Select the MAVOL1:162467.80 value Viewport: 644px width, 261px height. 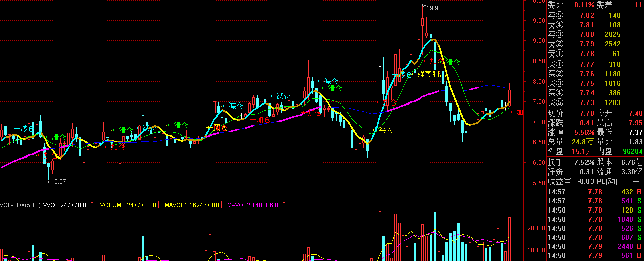click(192, 205)
